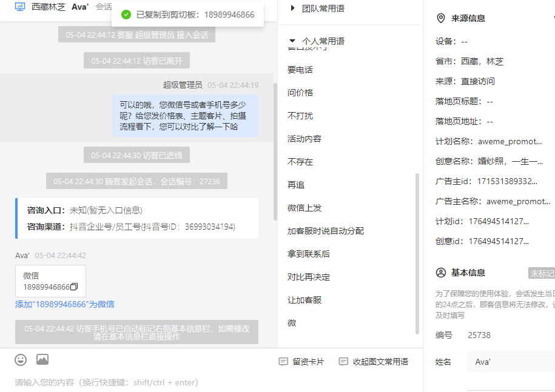
Task: Click the green check on copied notification
Action: coord(126,15)
